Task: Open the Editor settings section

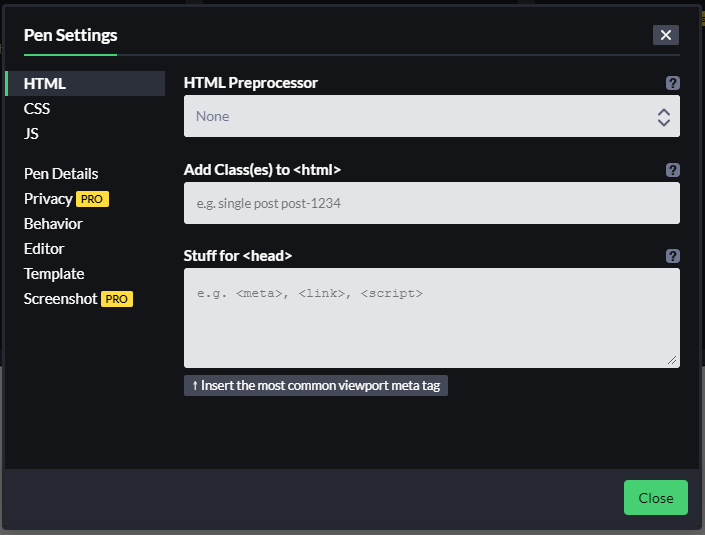Action: [x=44, y=249]
